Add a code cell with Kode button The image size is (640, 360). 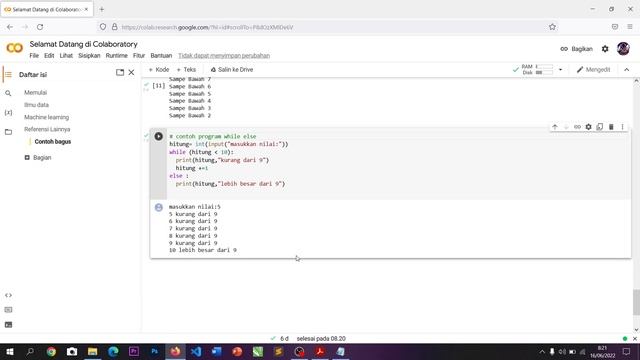[x=159, y=70]
